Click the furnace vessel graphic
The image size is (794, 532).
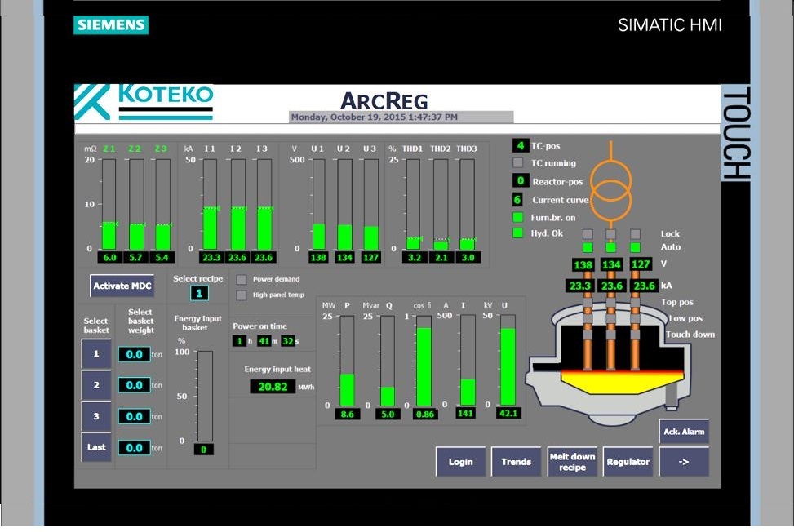click(608, 362)
